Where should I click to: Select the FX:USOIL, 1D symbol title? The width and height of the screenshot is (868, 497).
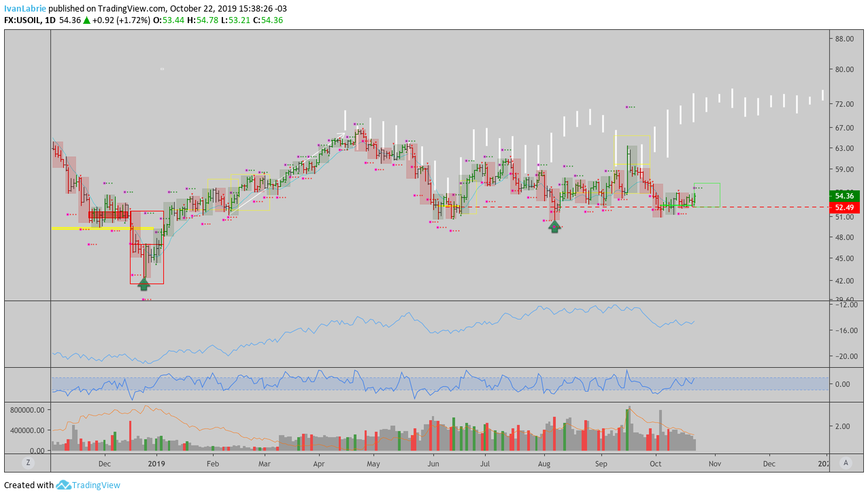point(29,20)
